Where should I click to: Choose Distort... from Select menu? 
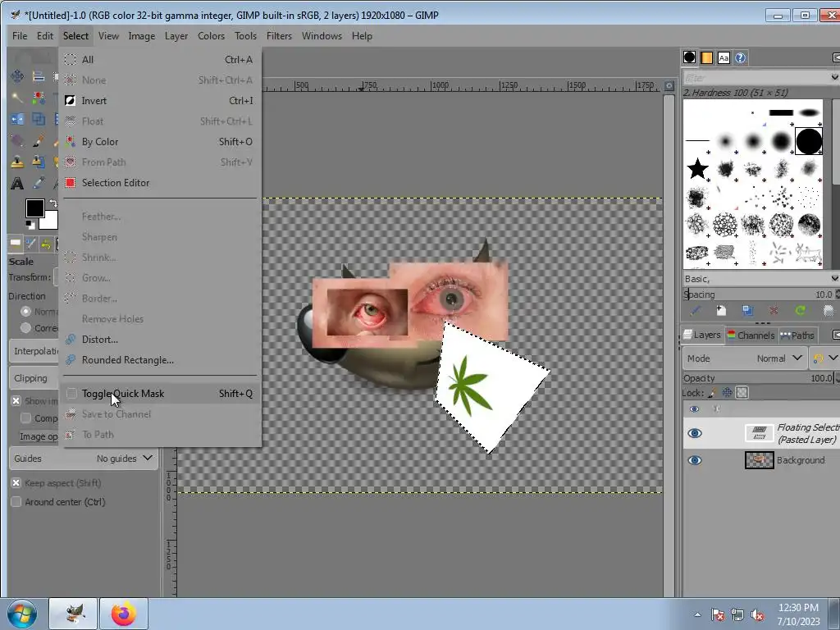(x=160, y=340)
